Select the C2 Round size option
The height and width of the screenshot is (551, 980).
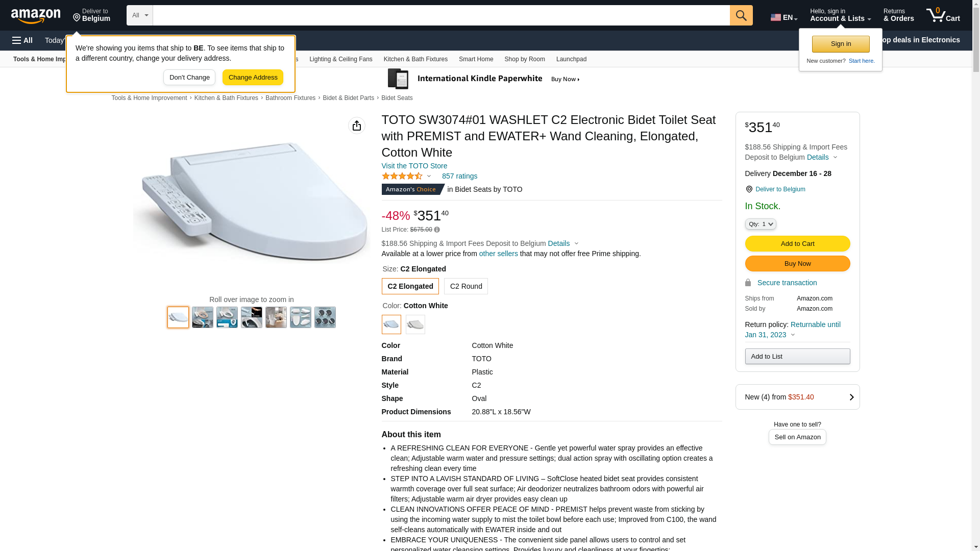(x=465, y=286)
